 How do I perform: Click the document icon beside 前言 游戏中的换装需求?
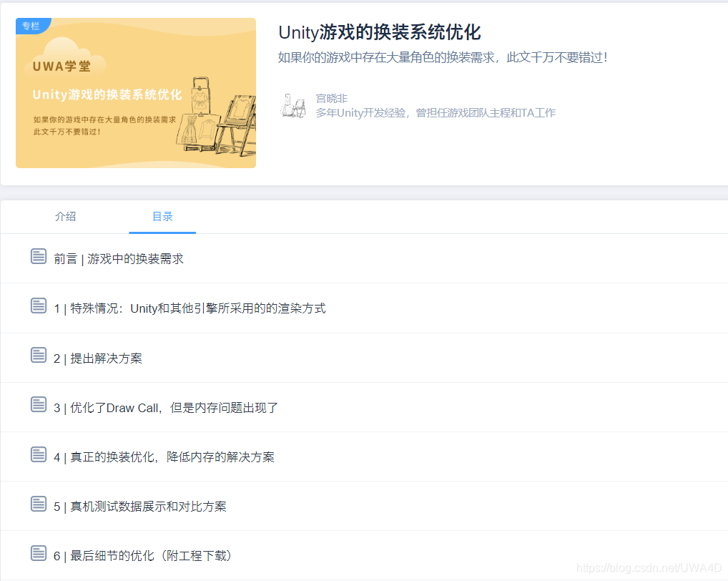coord(39,256)
